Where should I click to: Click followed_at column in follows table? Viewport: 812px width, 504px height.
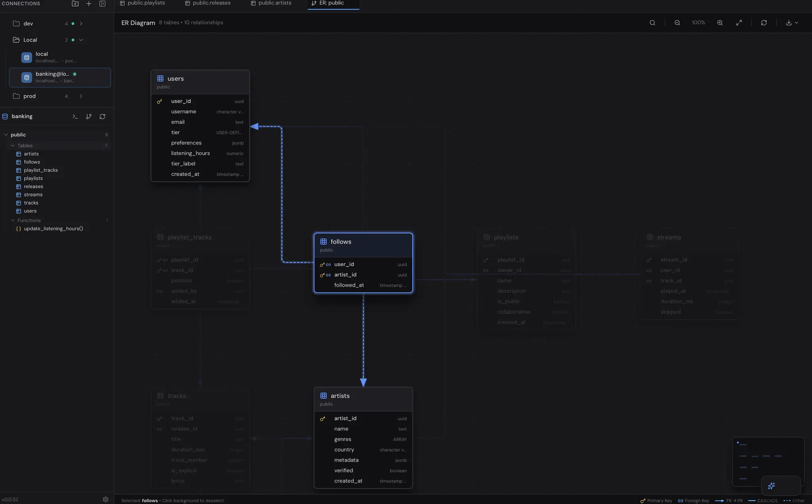[x=363, y=285]
